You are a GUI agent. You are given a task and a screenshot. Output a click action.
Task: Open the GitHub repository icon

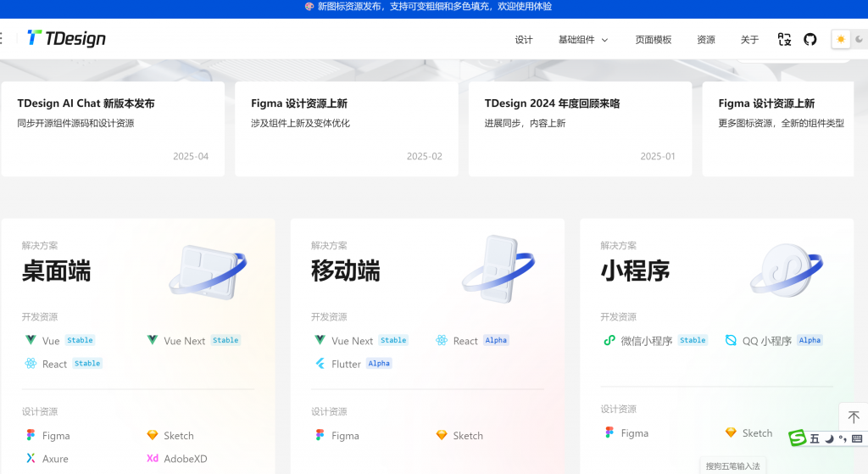tap(810, 39)
